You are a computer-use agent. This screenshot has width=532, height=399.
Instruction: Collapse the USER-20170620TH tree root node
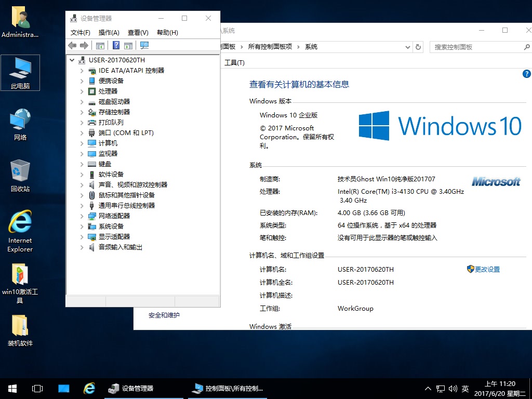[73, 60]
